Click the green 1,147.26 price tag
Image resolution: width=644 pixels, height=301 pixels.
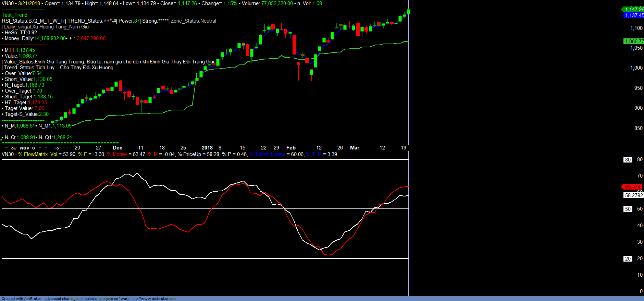pos(634,10)
